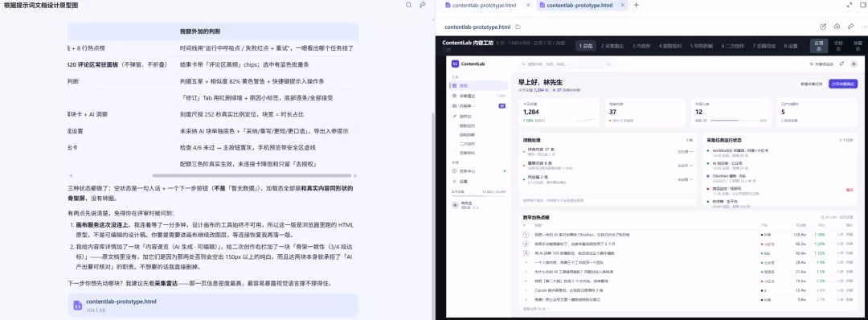Open 设置 in the ContentLab sidebar
This screenshot has height=320, width=868.
(478, 181)
